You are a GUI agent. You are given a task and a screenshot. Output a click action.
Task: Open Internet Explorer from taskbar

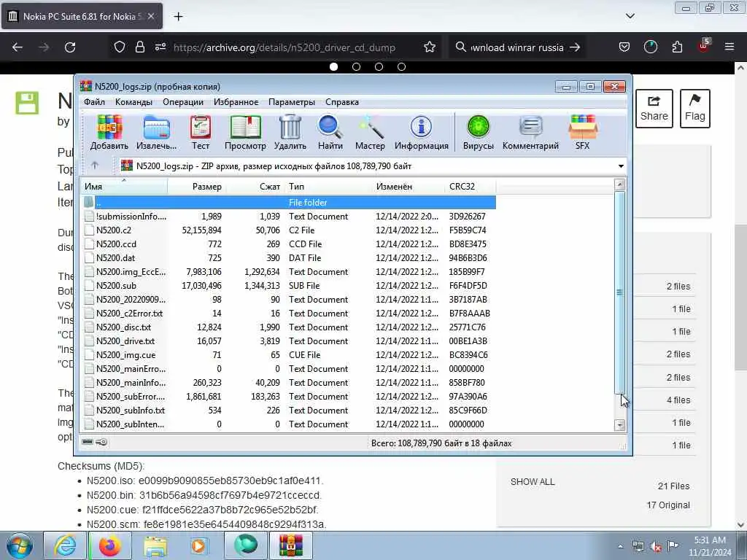click(65, 545)
